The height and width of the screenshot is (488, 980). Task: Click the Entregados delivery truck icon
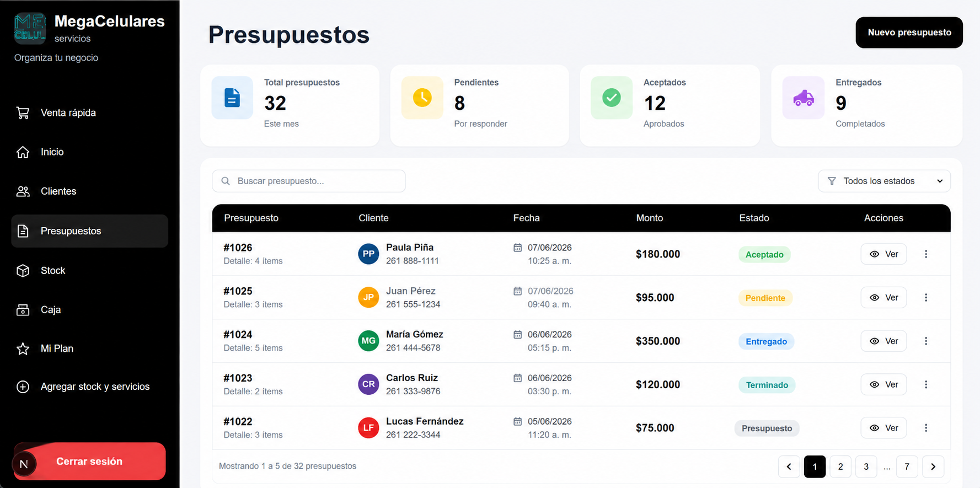804,98
